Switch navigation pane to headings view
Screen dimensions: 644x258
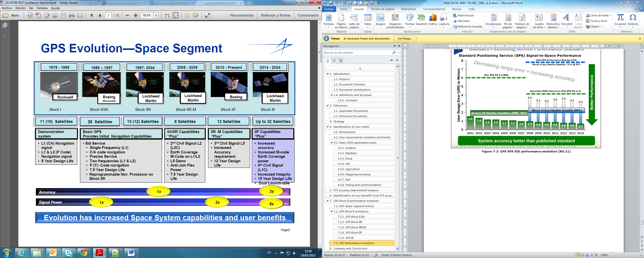(x=327, y=60)
